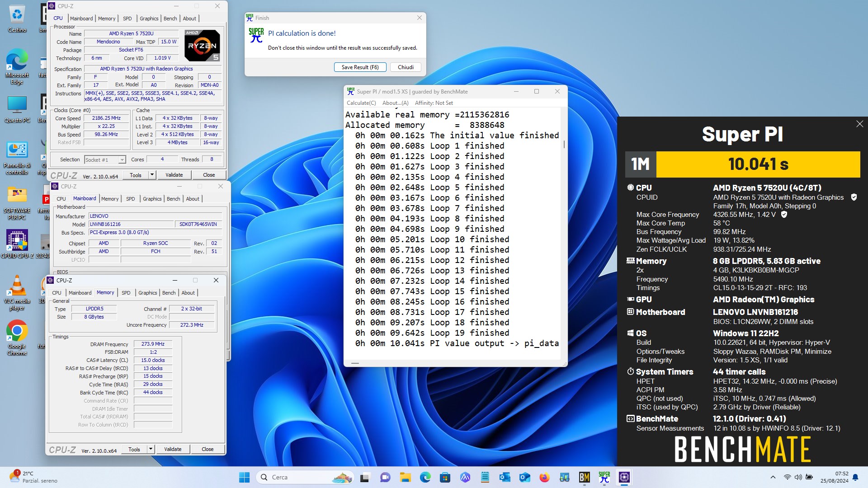868x488 pixels.
Task: Click the LENOVO manufacturer field in CPU-Z
Action: coord(155,216)
